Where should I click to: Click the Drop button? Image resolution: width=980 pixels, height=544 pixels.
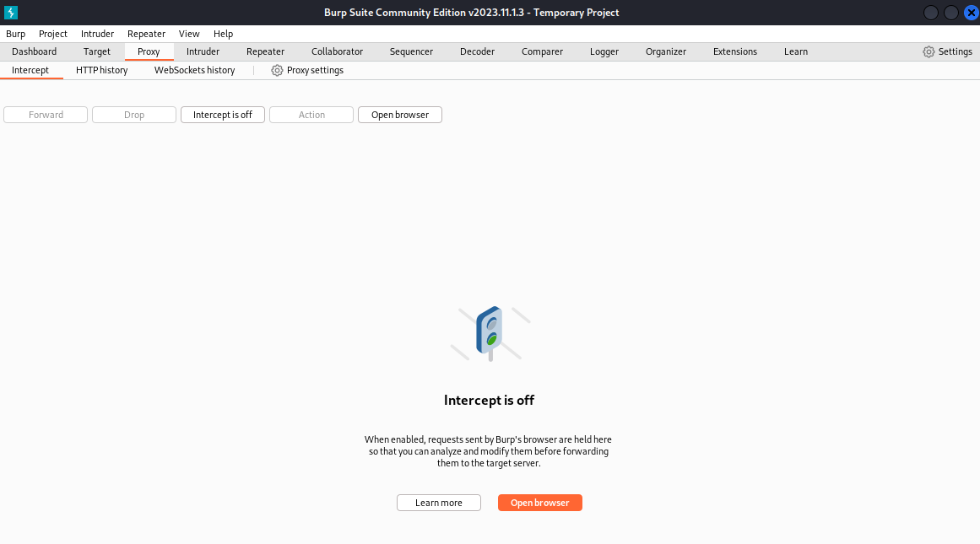click(x=133, y=114)
